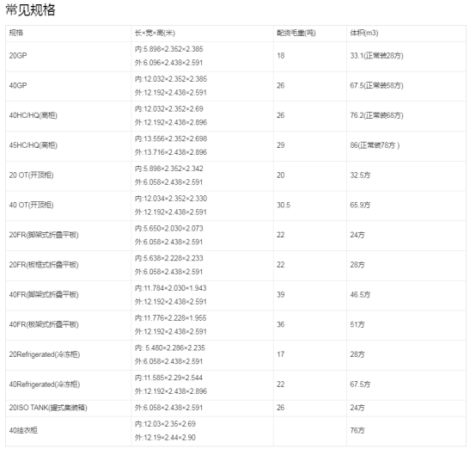Select the 20Refrigerated(冷冻柜) row label
Image resolution: width=476 pixels, height=455 pixels.
tap(45, 354)
